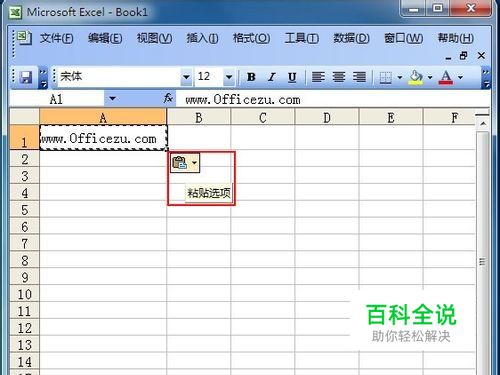Viewport: 500px width, 375px height.
Task: Open the font color dropdown arrow
Action: [460, 78]
